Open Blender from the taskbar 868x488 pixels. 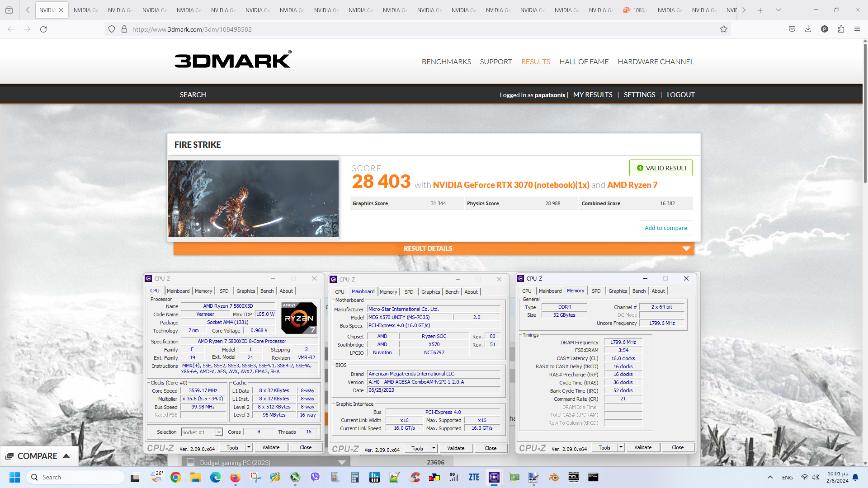click(x=554, y=477)
